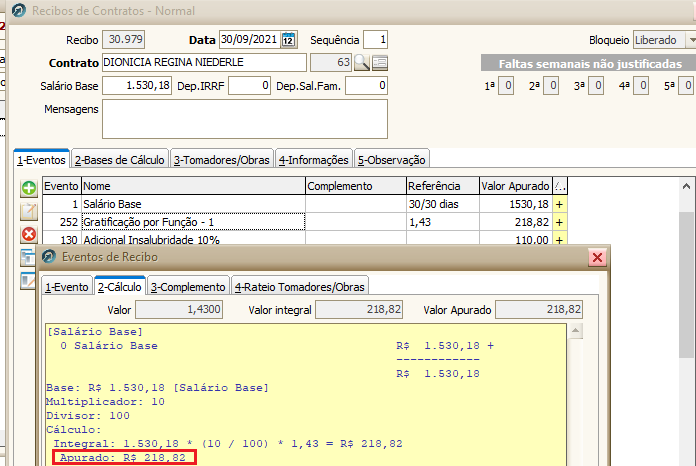
Task: Click Divisor: 100 line in memo
Action: (88, 416)
